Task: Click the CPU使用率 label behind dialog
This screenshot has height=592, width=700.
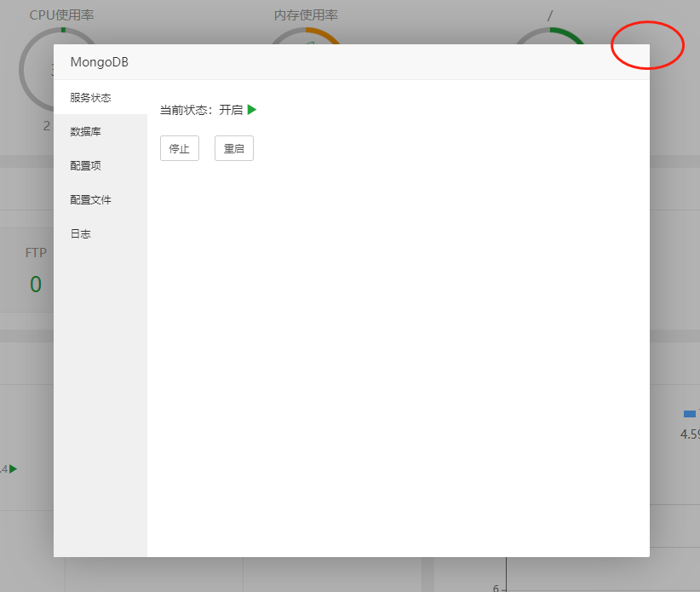Action: (x=61, y=15)
